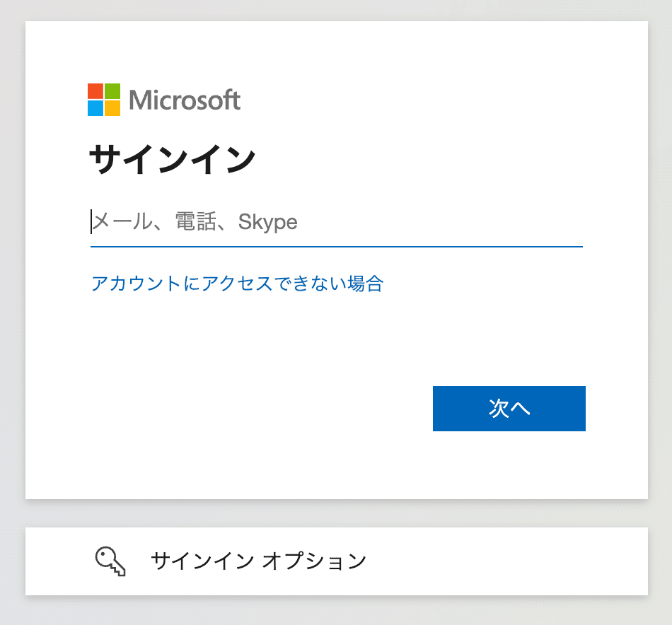Viewport: 672px width, 625px height.
Task: Click the key icon for sign-in options
Action: [110, 561]
